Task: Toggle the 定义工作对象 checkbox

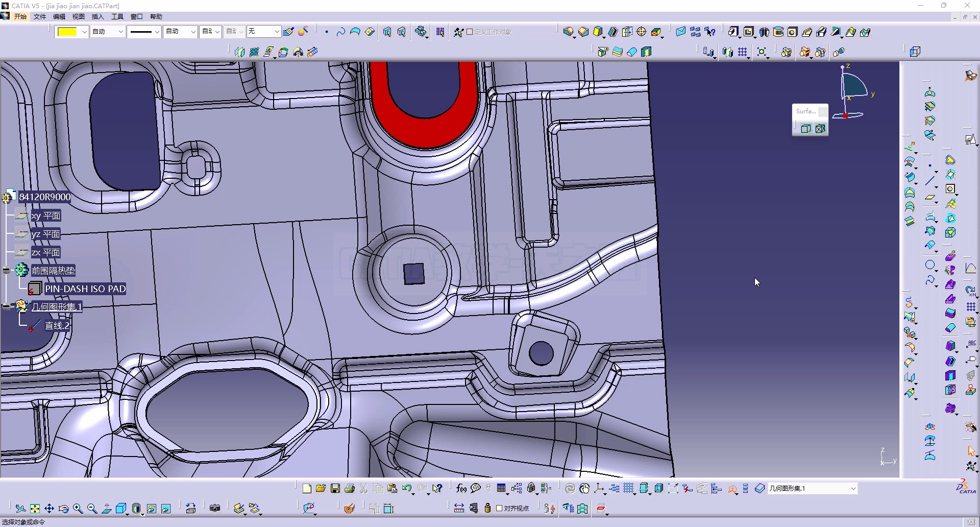Action: click(x=470, y=32)
